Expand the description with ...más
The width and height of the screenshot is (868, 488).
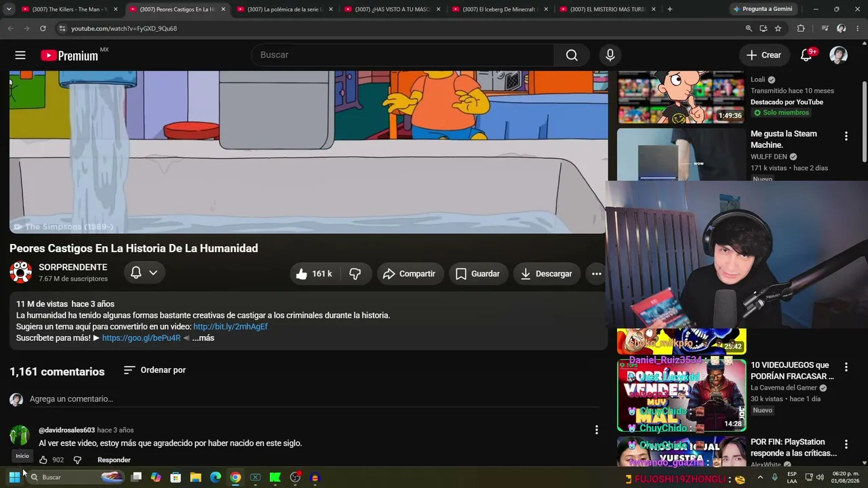(203, 338)
